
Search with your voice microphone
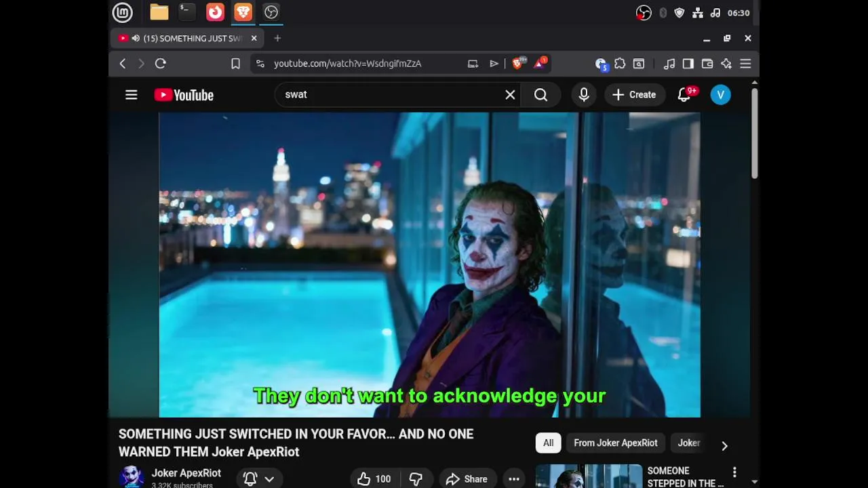(x=584, y=95)
